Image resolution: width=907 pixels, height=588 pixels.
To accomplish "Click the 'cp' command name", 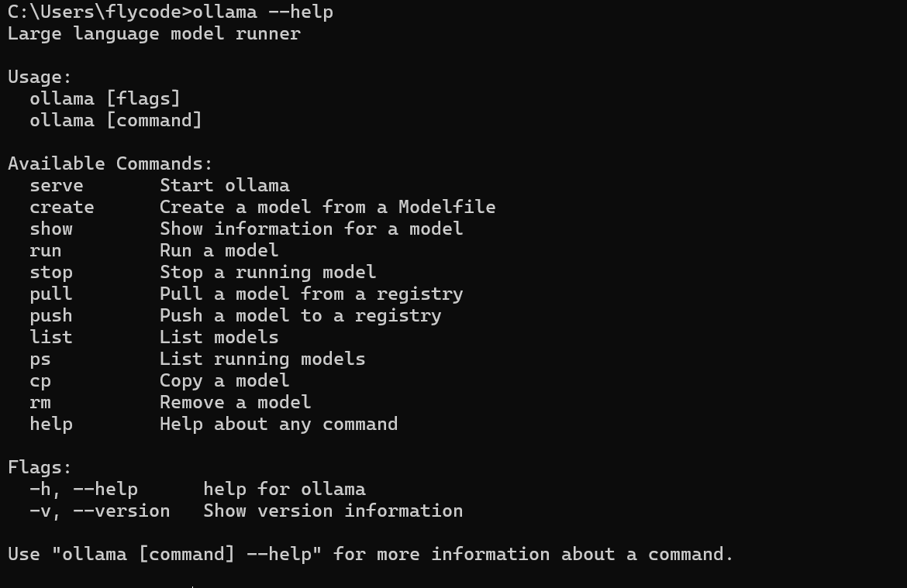I will point(40,382).
